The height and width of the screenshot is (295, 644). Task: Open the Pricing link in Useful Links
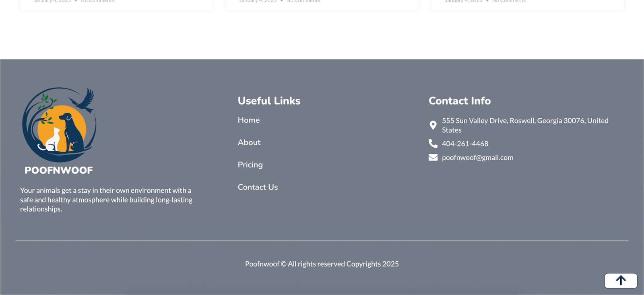pos(250,165)
